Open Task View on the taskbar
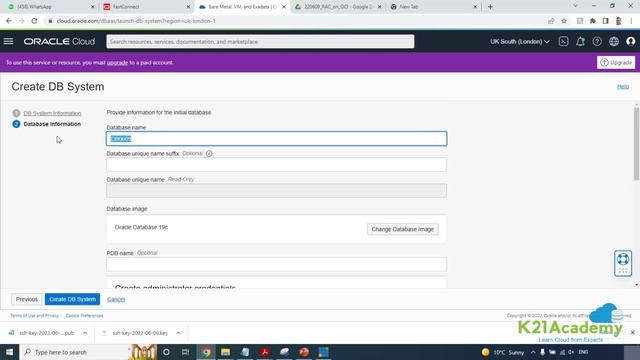This screenshot has width=640, height=360. (x=185, y=352)
